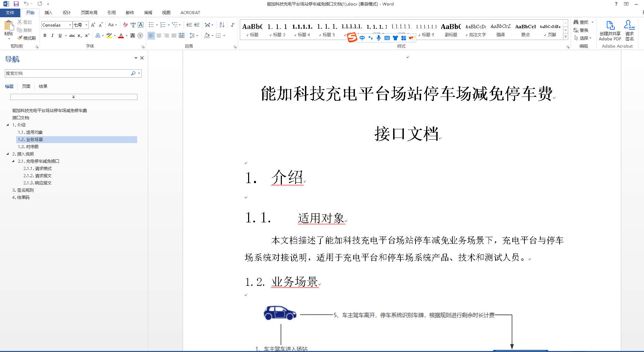The image size is (644, 352).
Task: Collapse the 2.1 充电停车减免接口 heading in navigation
Action: [x=13, y=161]
